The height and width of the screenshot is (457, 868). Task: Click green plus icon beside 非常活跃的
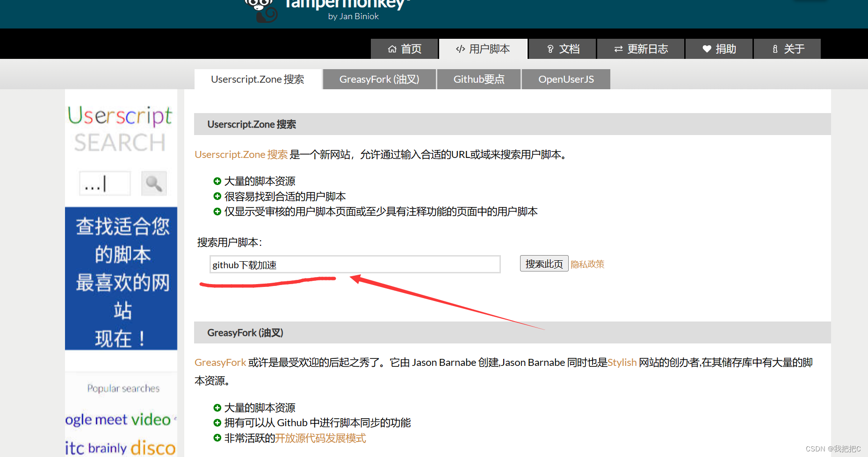pos(217,438)
